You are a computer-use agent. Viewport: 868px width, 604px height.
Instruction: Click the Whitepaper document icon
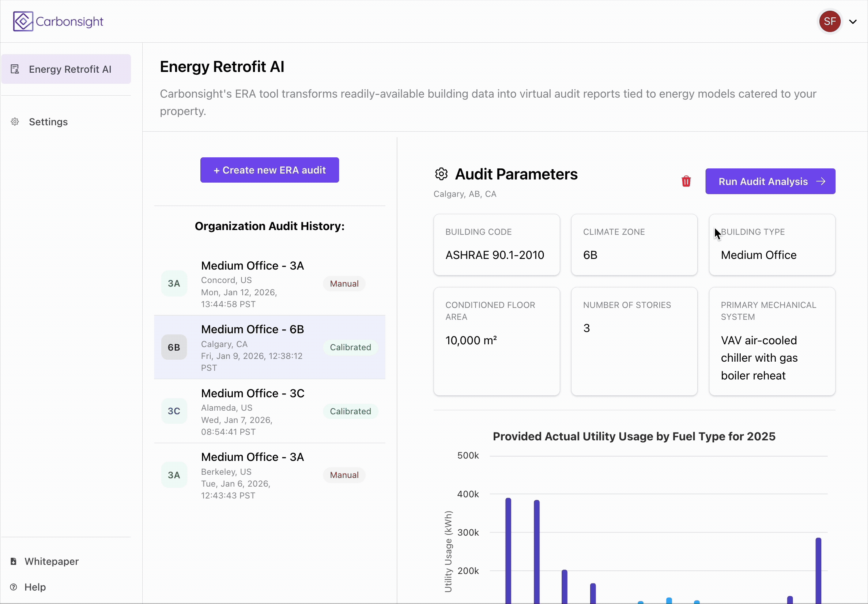(13, 561)
